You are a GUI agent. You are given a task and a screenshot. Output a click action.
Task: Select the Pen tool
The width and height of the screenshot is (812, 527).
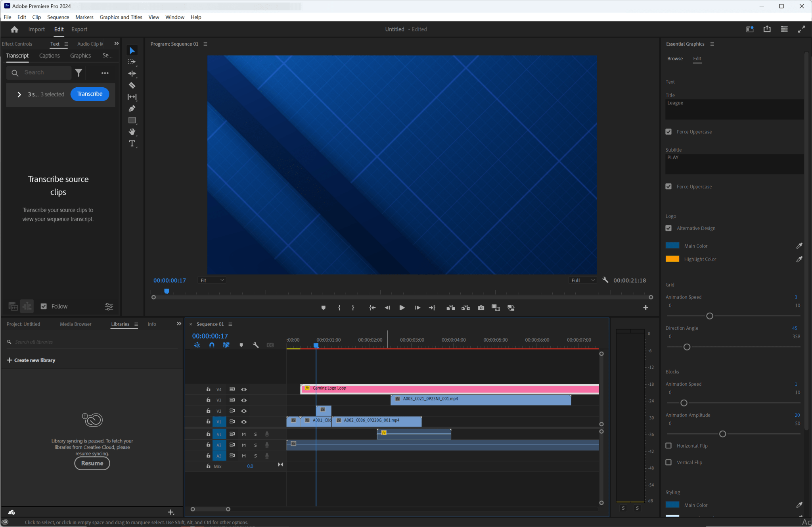(132, 108)
